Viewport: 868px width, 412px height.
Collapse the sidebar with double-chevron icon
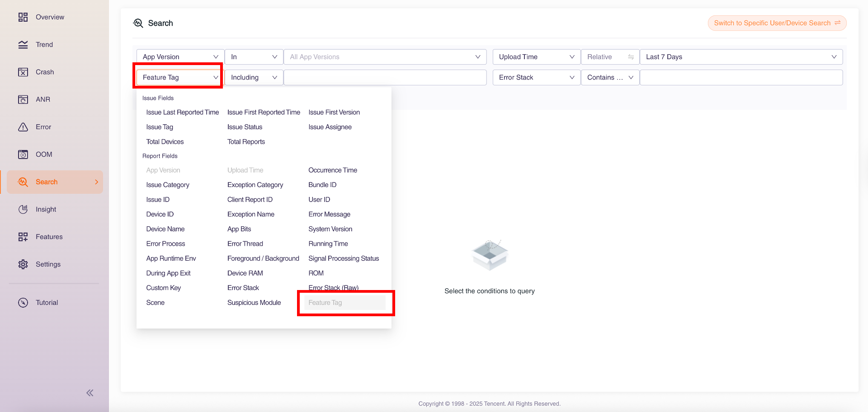[x=90, y=393]
